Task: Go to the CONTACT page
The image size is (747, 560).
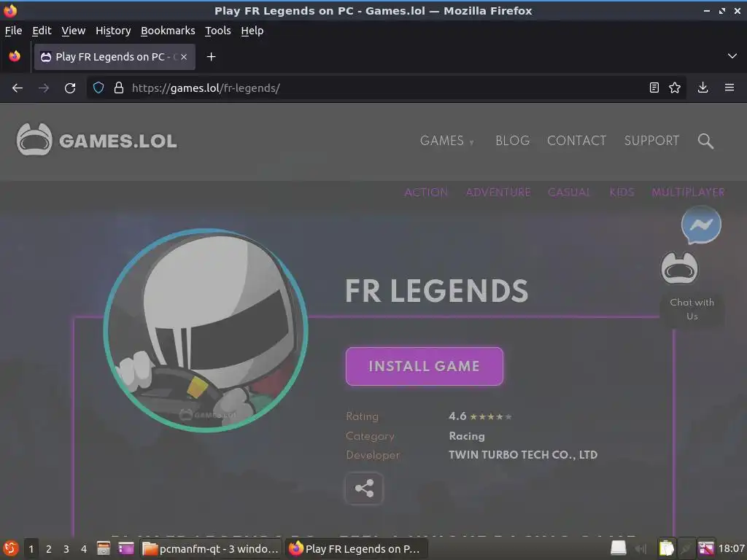Action: tap(576, 141)
